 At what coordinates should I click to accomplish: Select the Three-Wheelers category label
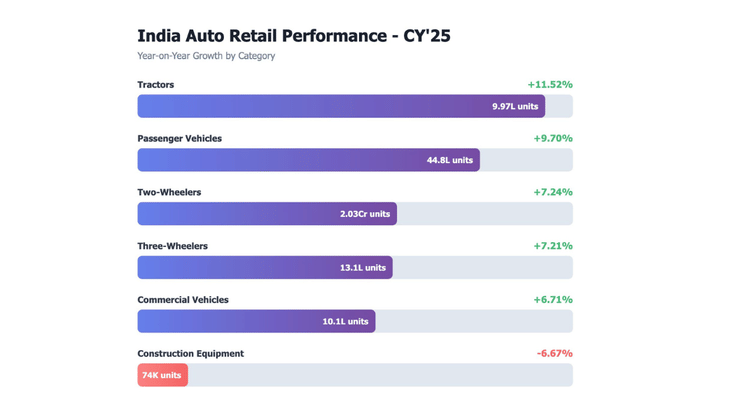pos(173,246)
